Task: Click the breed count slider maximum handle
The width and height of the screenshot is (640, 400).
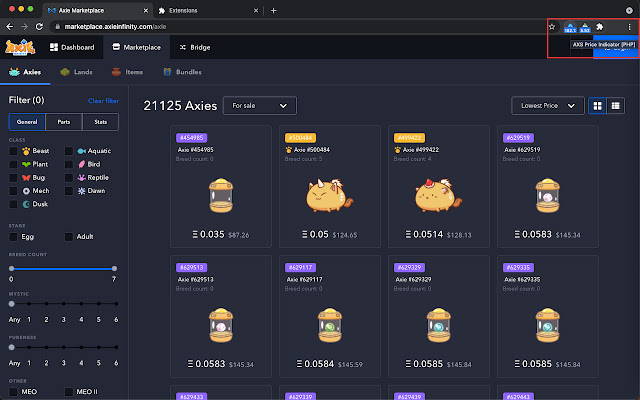Action: 114,269
